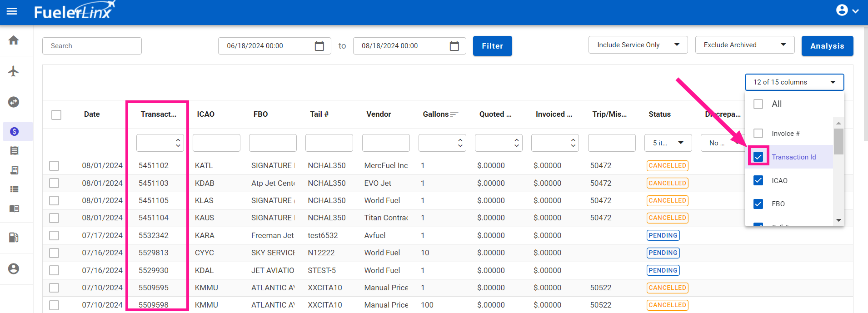Click the Filter button
868x313 pixels.
tap(492, 46)
